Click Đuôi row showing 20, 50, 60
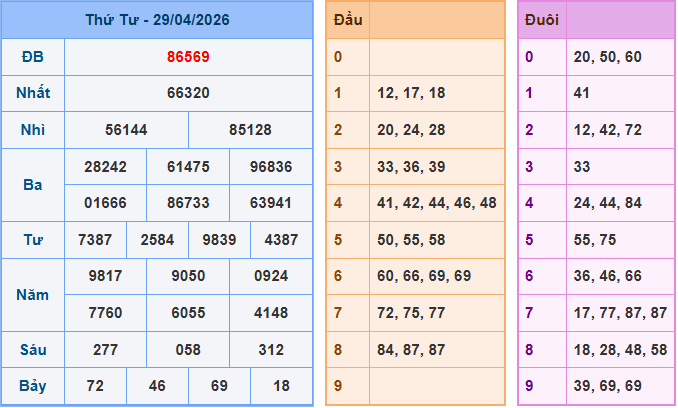This screenshot has width=678, height=408. (608, 57)
